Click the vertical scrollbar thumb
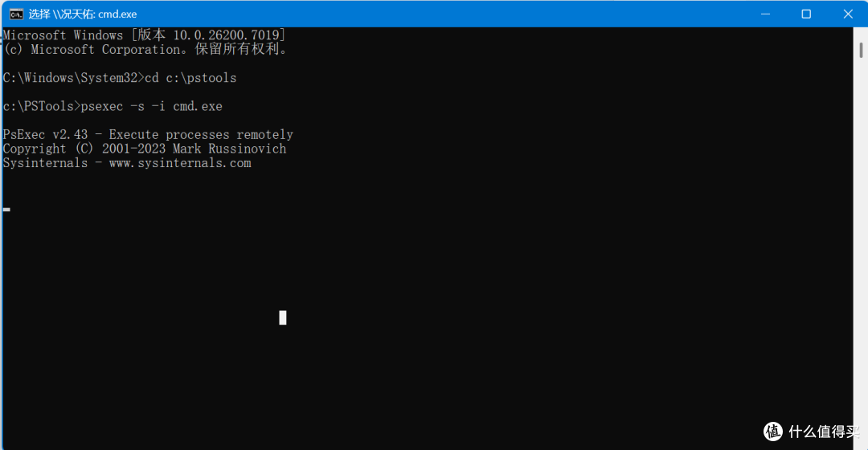868x450 pixels. [861, 51]
